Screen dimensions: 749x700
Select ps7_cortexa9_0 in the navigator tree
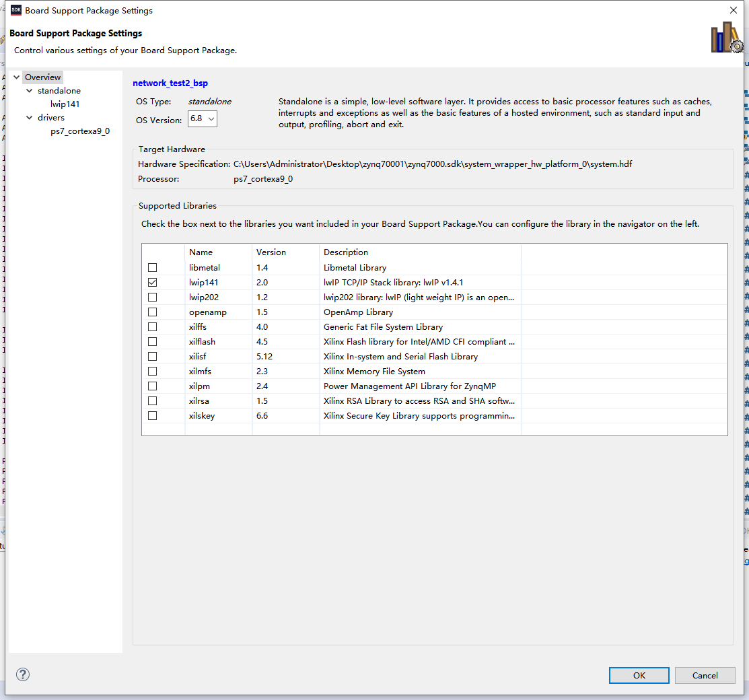click(x=80, y=131)
